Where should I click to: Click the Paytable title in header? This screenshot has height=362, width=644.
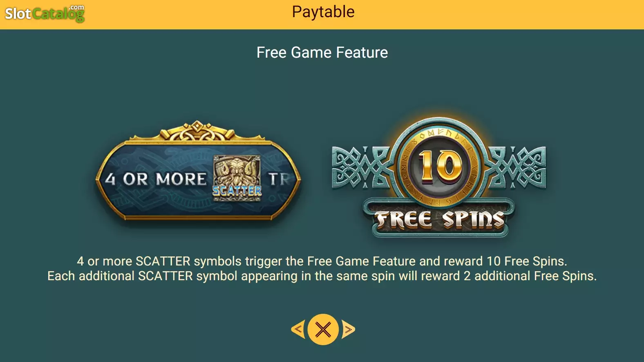tap(323, 12)
